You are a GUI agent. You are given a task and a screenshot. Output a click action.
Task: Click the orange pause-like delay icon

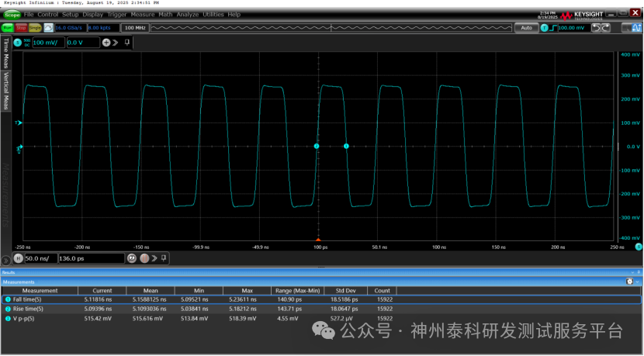click(x=144, y=258)
